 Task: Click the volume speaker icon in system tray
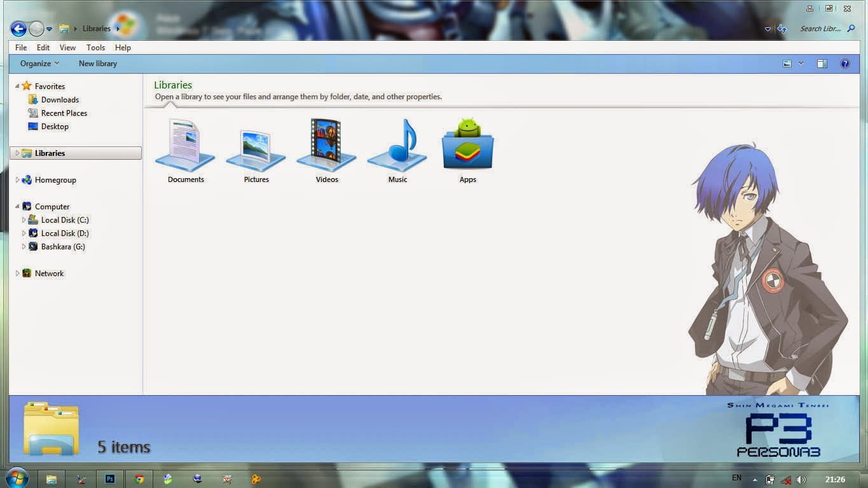(x=801, y=480)
